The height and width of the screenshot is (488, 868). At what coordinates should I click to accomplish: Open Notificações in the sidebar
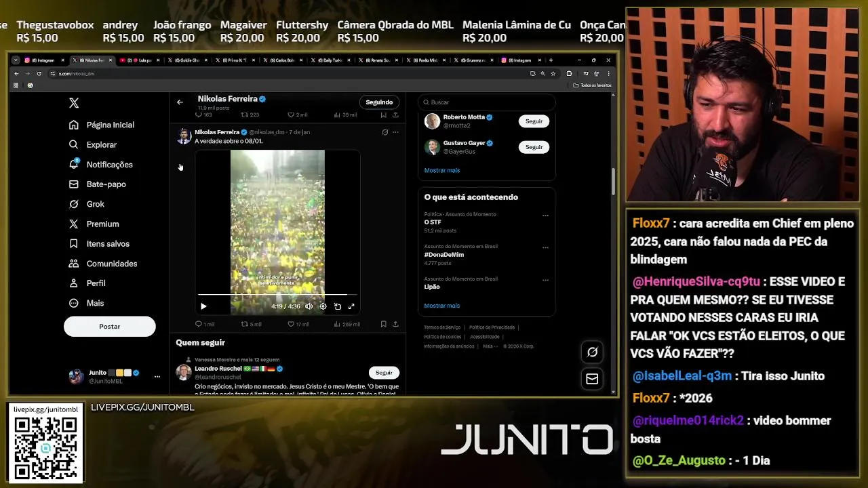[x=101, y=164]
